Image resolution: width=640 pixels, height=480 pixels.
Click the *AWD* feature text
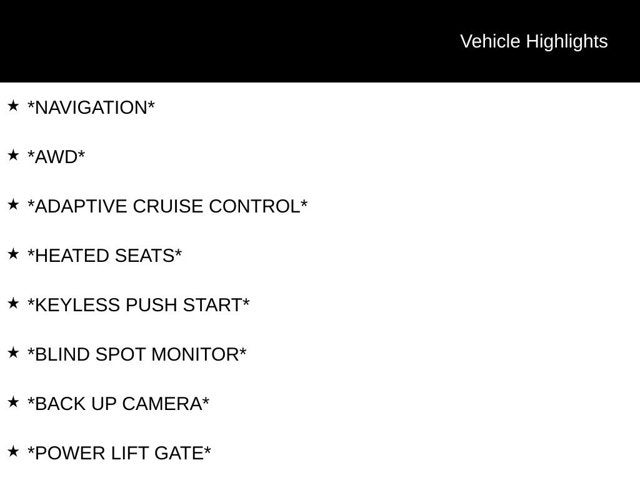click(56, 157)
